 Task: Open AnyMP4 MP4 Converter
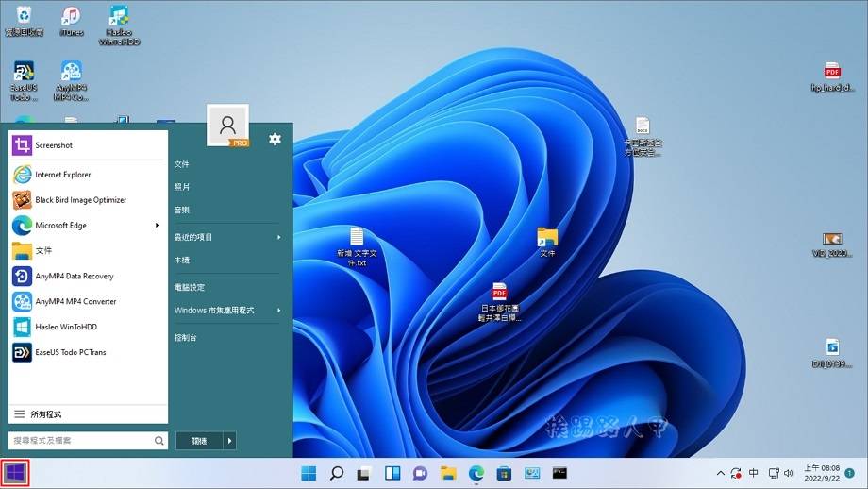[75, 302]
